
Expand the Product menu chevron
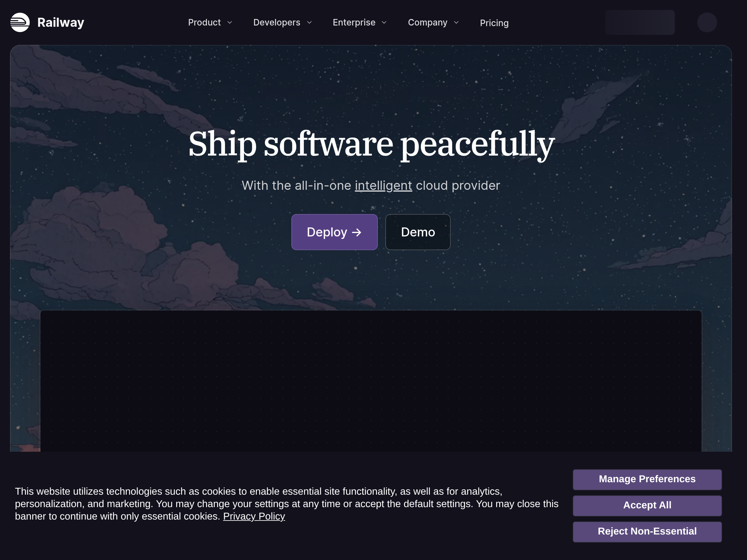(x=230, y=23)
